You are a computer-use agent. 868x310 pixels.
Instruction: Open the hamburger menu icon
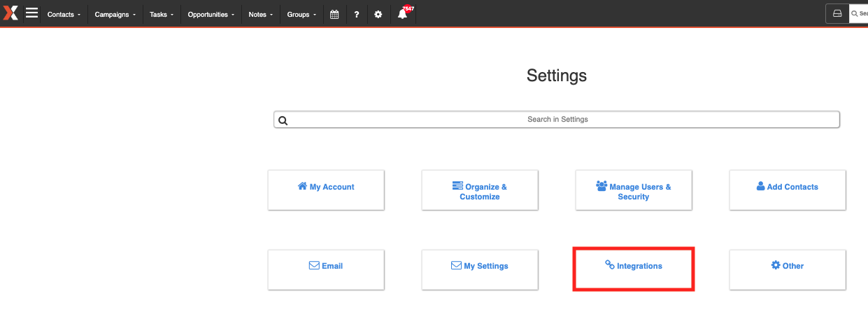click(31, 13)
